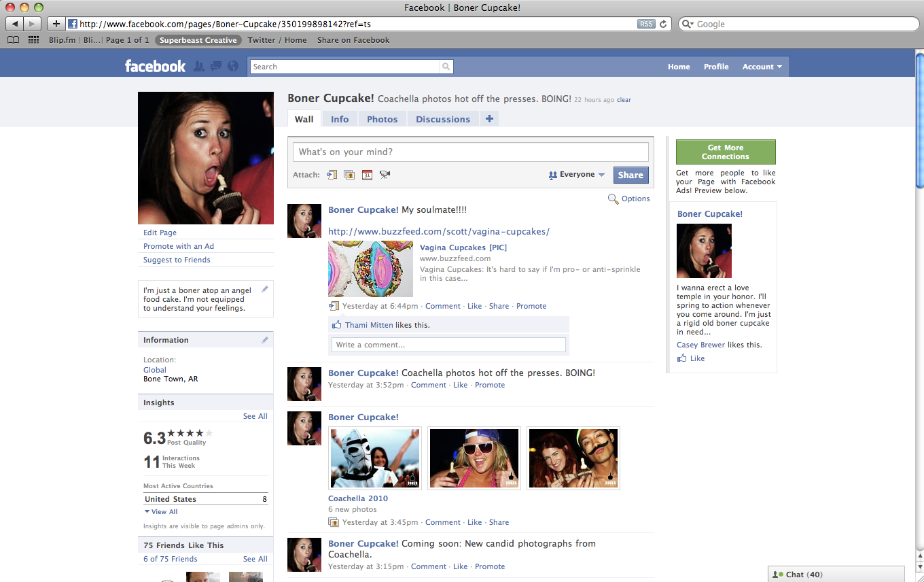Open the white sunglasses photo thumbnail
This screenshot has width=924, height=582.
[x=474, y=458]
